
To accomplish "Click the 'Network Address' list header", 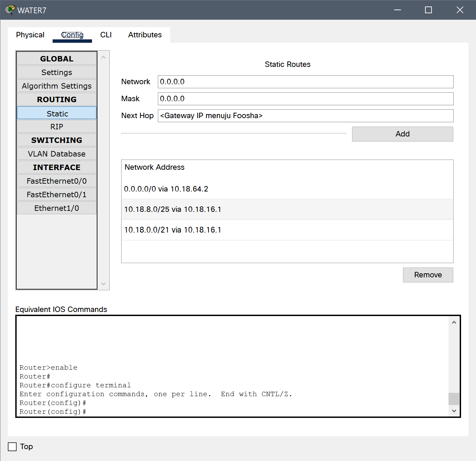I will click(x=154, y=167).
